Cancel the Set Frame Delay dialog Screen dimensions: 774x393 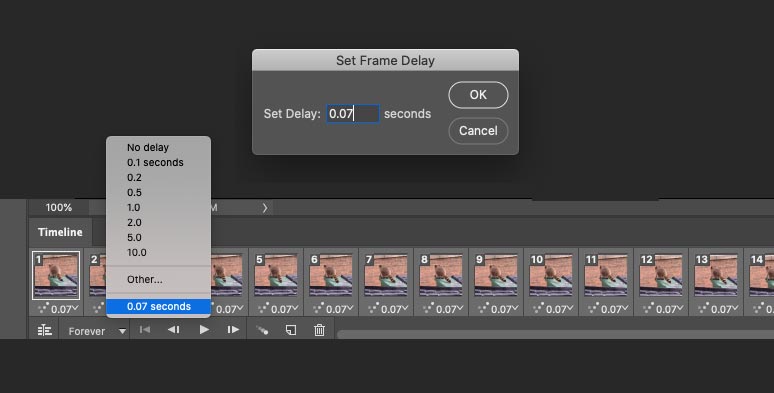(x=478, y=131)
